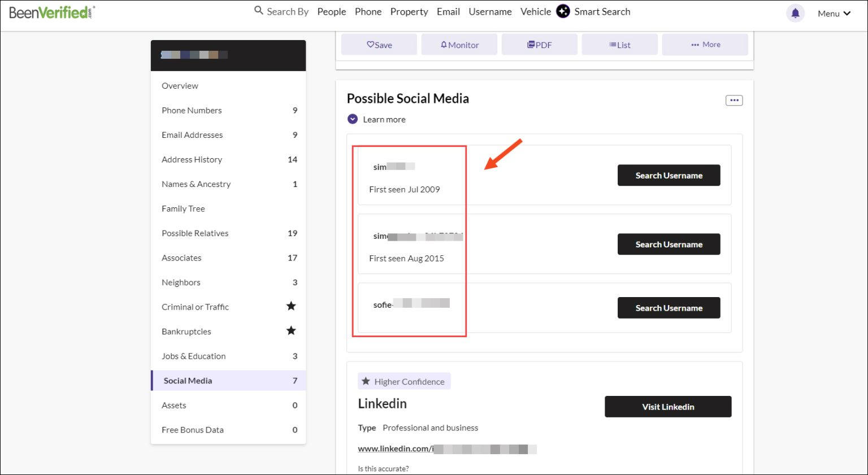Export report using PDF button
This screenshot has width=868, height=475.
[540, 45]
